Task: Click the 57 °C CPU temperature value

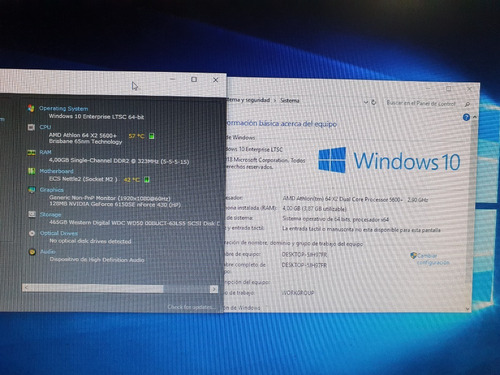Action: [136, 136]
